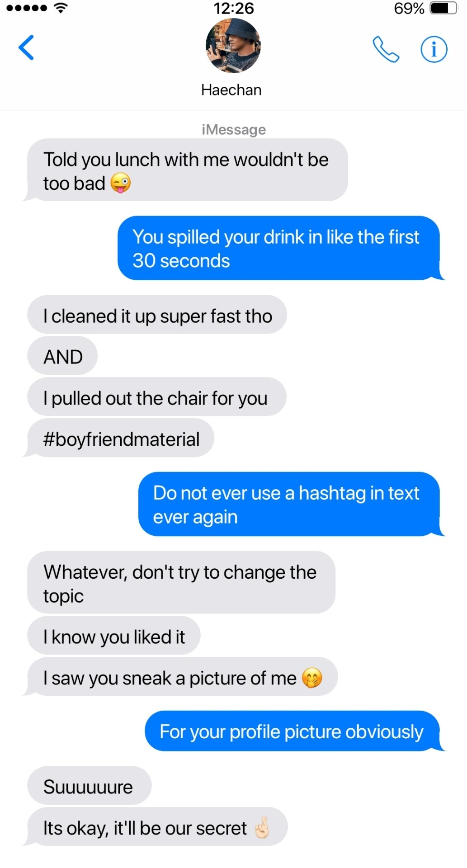
Task: Tap the 'I cleaned it up super fast' bubble
Action: pos(157,315)
